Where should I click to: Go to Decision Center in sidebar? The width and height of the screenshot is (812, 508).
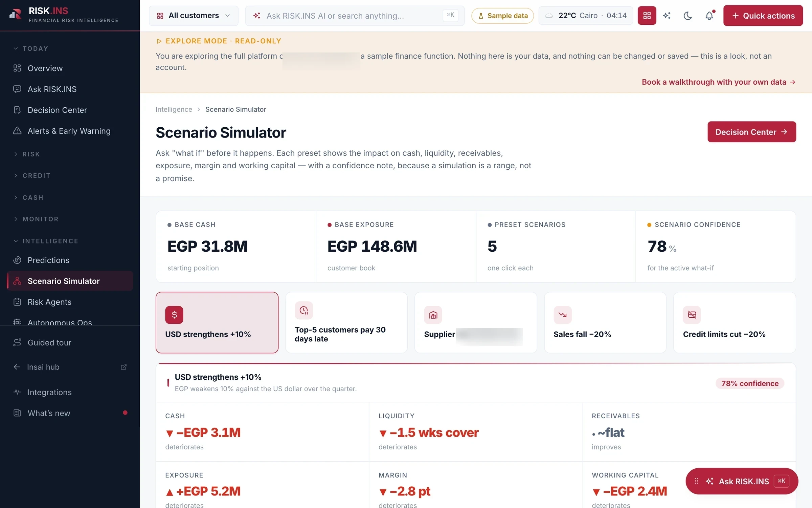pos(70,110)
